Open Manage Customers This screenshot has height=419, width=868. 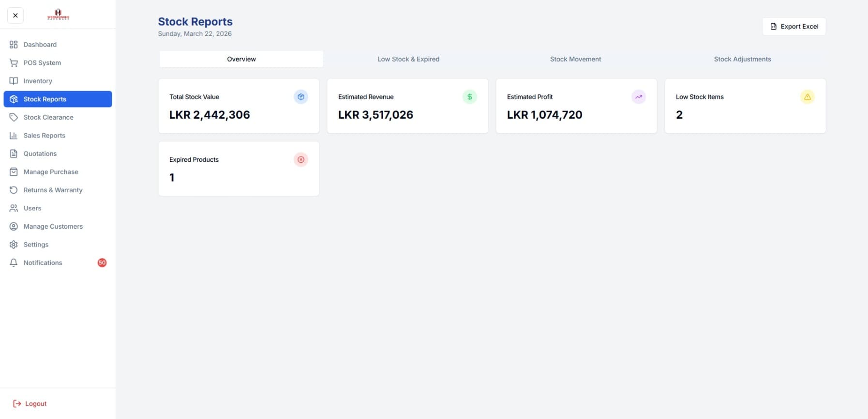tap(53, 226)
